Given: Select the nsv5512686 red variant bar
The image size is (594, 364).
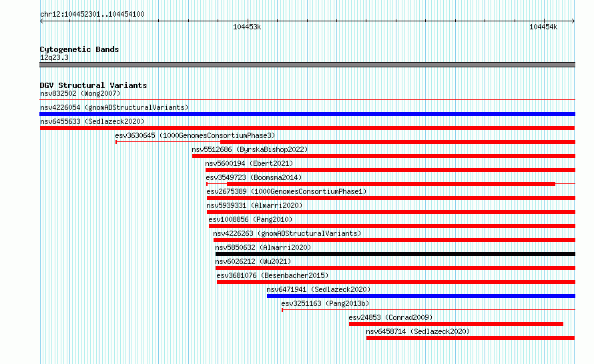Looking at the screenshot, I should (x=383, y=156).
